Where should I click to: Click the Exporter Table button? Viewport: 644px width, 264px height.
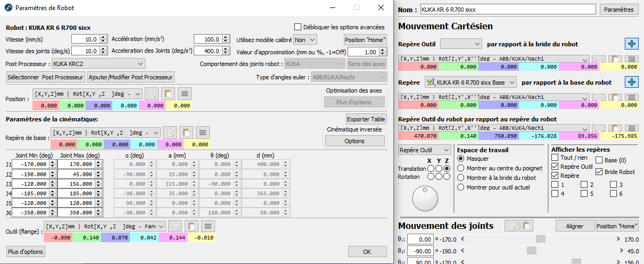coord(366,119)
